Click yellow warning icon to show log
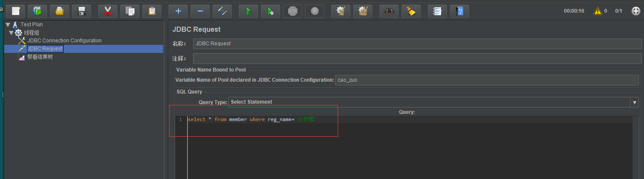644x179 pixels. 598,11
